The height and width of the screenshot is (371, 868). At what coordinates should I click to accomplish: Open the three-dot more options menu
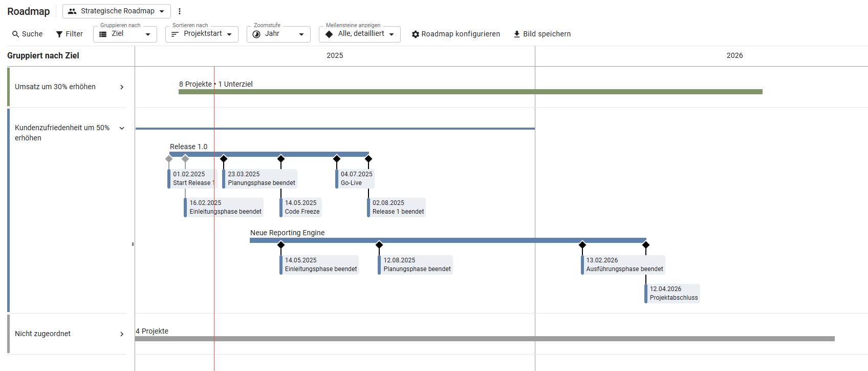click(180, 11)
